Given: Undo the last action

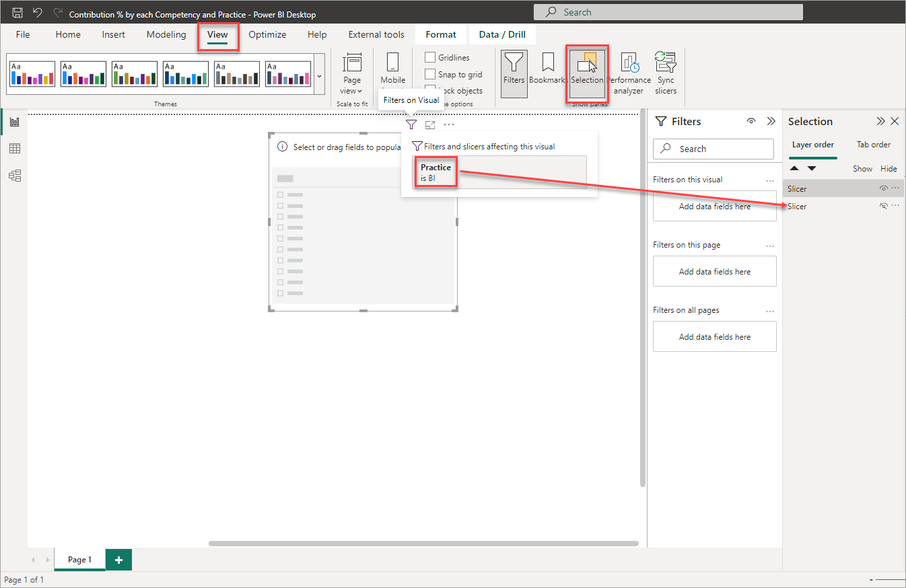Looking at the screenshot, I should tap(38, 13).
